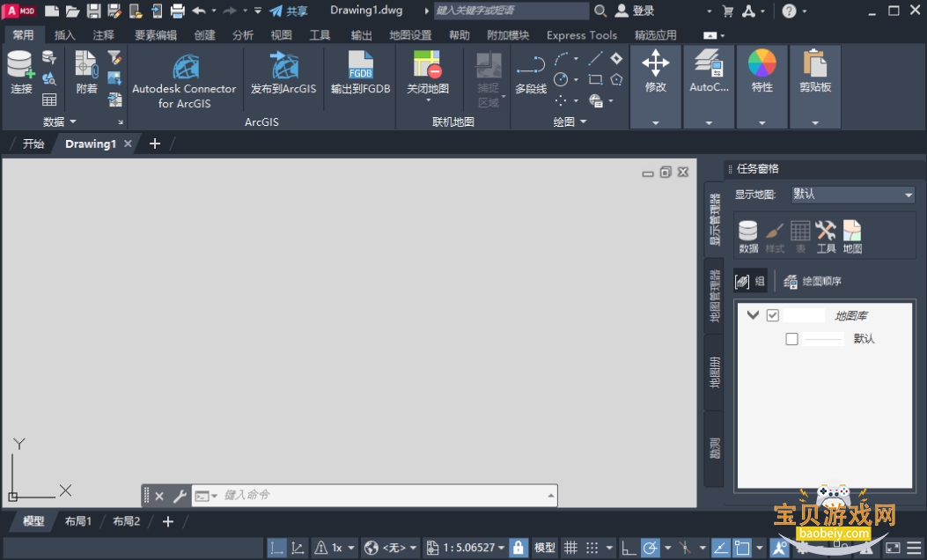This screenshot has width=927, height=560.
Task: Open the 地图管理器 vertical side tab
Action: [x=714, y=296]
